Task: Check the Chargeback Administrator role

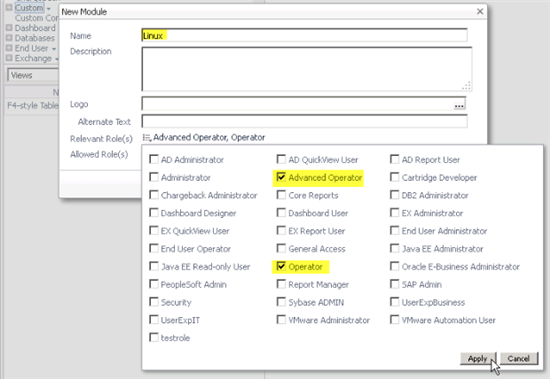Action: (x=154, y=195)
